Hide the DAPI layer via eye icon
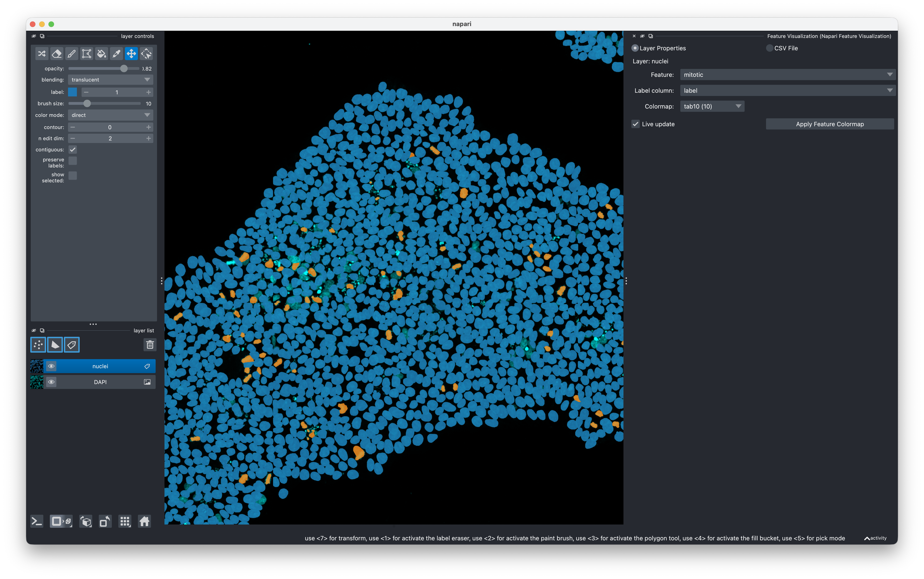The height and width of the screenshot is (579, 924). coord(51,382)
